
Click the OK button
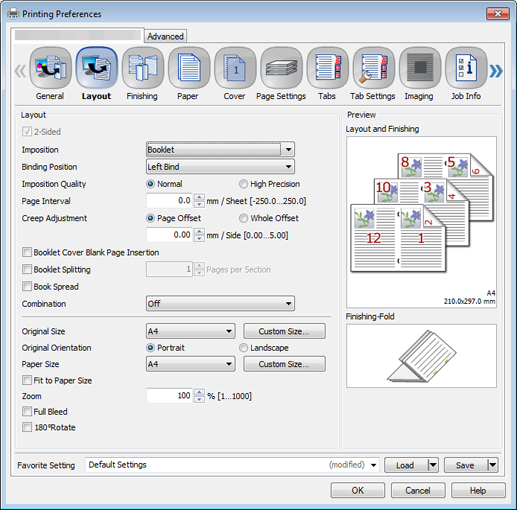click(358, 490)
